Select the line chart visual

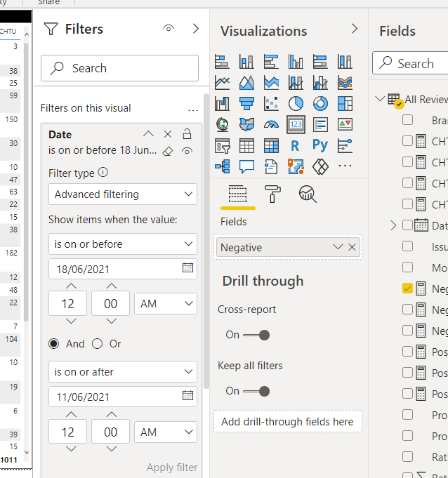(x=222, y=83)
